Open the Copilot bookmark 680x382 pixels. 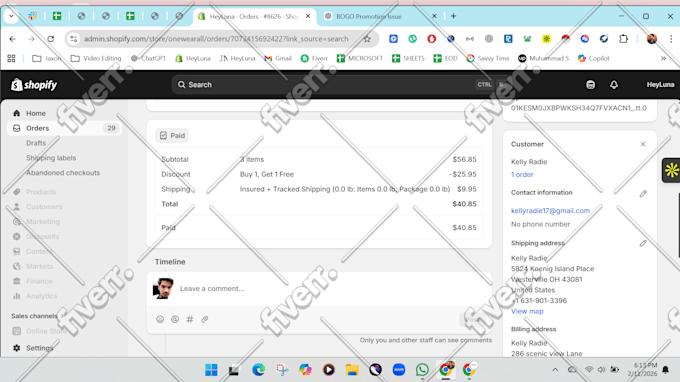(594, 58)
